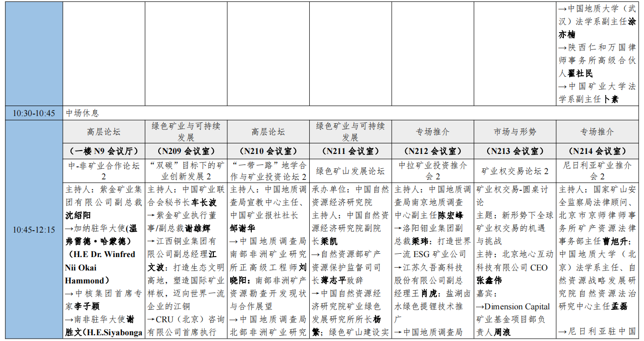
Task: Click the “一带一路”地学合作与矿业投资论坛 2 title
Action: coord(268,171)
